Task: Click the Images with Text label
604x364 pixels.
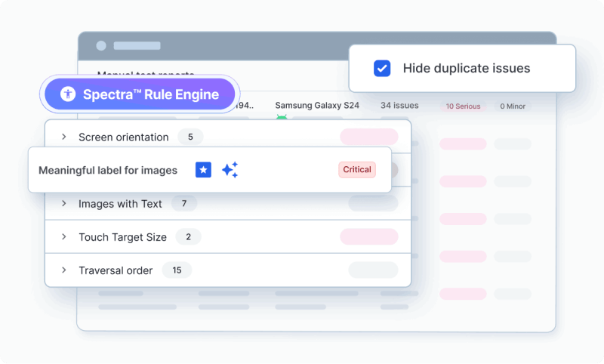Action: (120, 204)
